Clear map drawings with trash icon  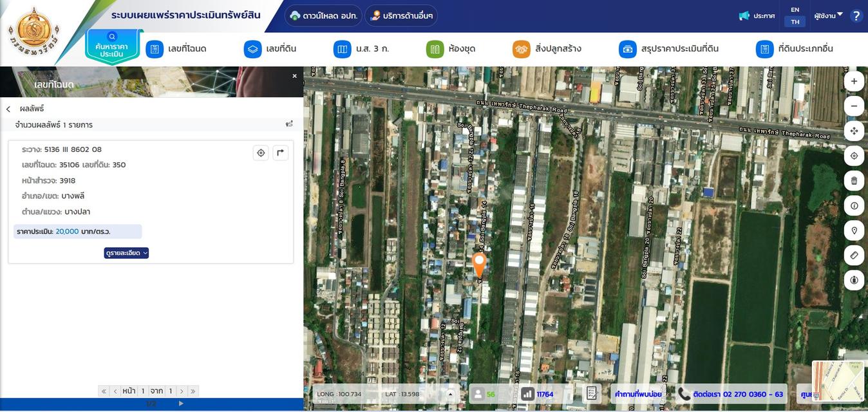(854, 181)
